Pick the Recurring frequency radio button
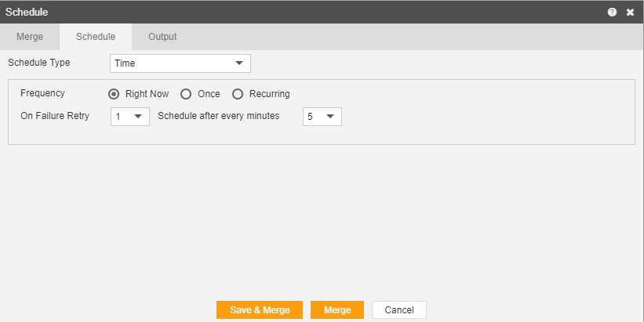Image resolution: width=644 pixels, height=322 pixels. [x=238, y=94]
